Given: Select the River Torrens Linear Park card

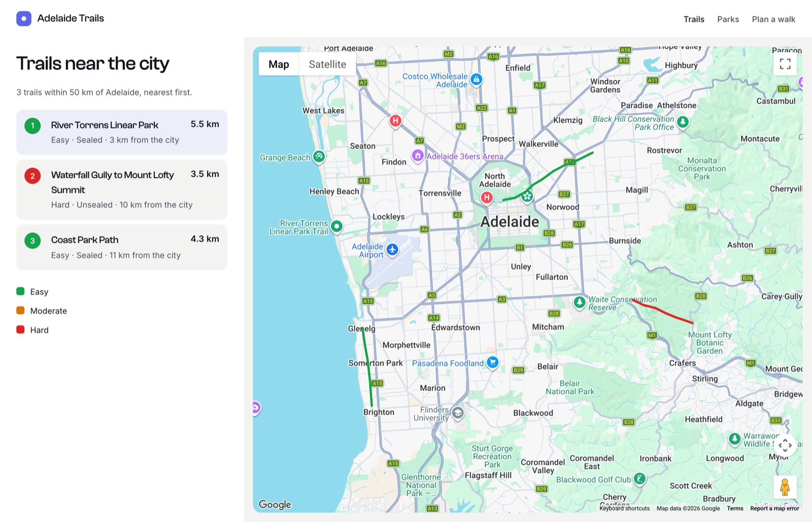Looking at the screenshot, I should point(122,132).
